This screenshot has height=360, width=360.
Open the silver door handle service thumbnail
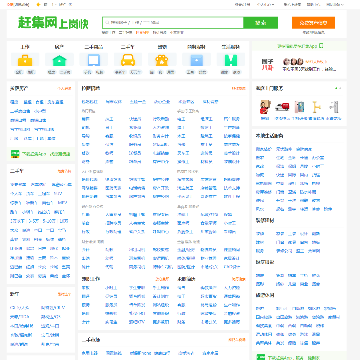point(334,107)
